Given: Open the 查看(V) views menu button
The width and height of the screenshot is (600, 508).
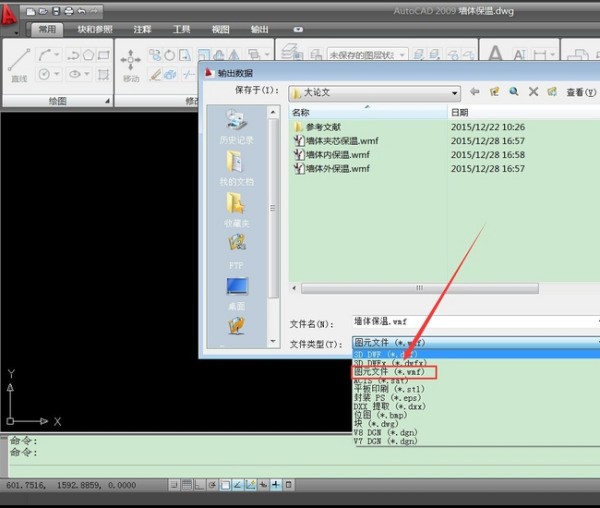Looking at the screenshot, I should point(581,92).
